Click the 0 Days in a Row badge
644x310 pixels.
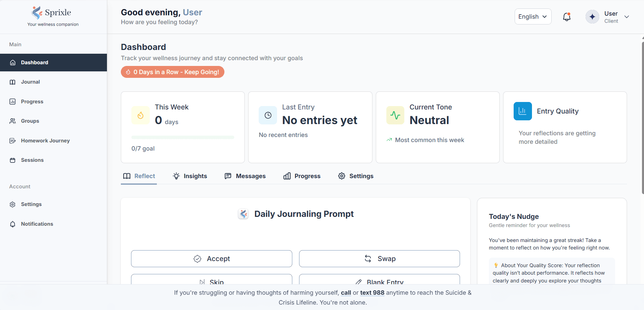(x=172, y=72)
